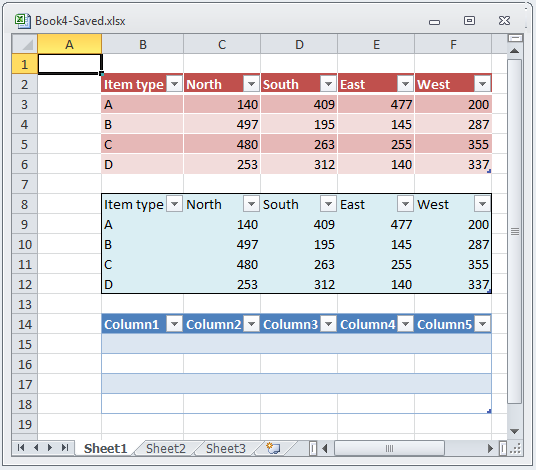This screenshot has width=536, height=470.
Task: Click the blue table resize handle in row 18
Action: [489, 411]
